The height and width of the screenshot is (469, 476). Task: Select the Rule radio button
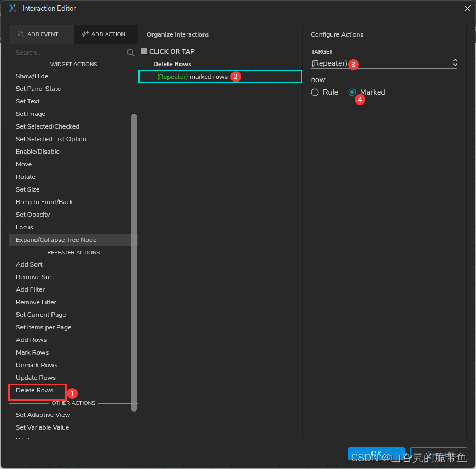coord(315,92)
